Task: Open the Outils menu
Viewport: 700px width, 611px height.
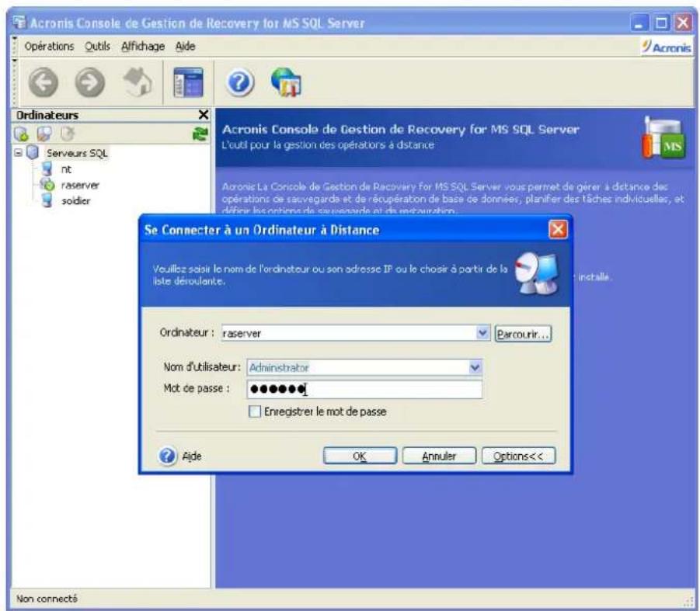Action: click(x=97, y=47)
